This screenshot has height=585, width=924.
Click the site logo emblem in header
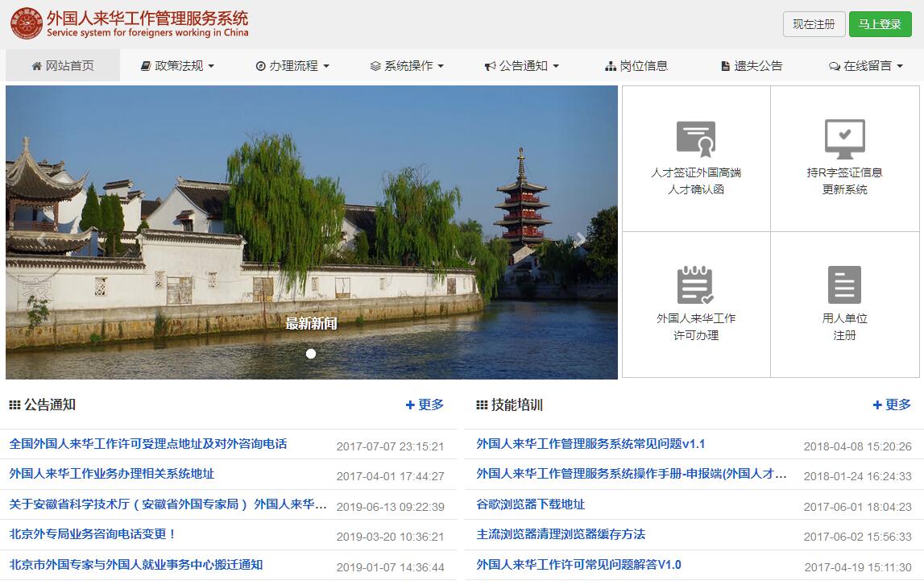point(27,24)
